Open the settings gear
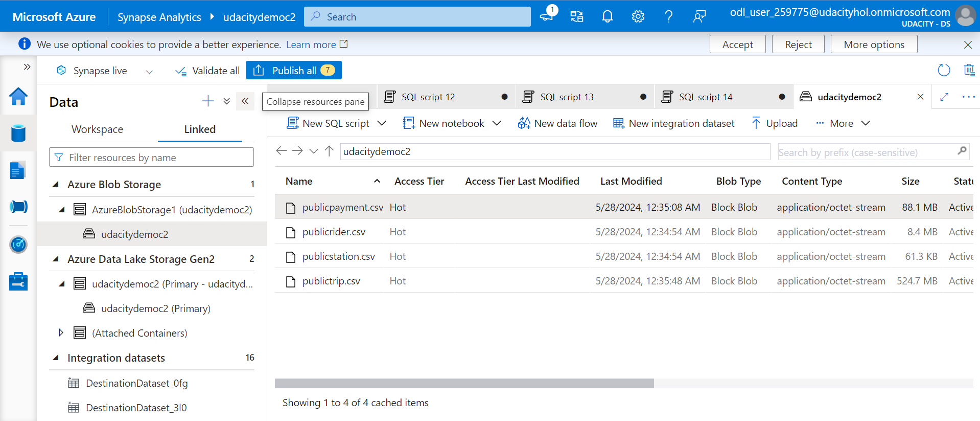Screen dimensions: 980x421 [638, 16]
